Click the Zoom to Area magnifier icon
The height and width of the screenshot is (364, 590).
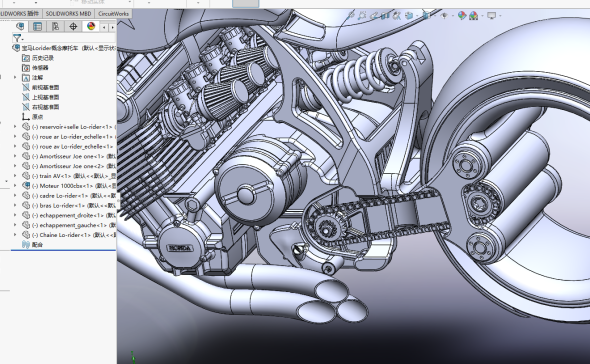coord(362,15)
